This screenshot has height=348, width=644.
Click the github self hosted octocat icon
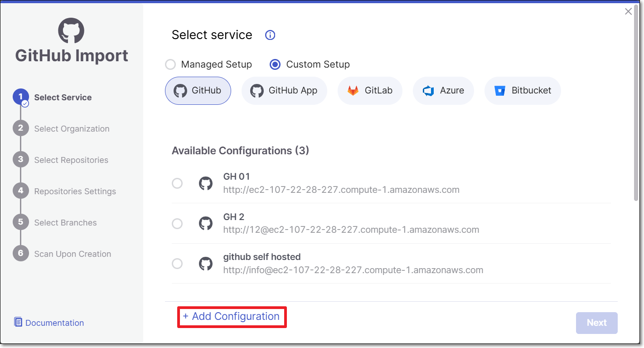pos(206,264)
